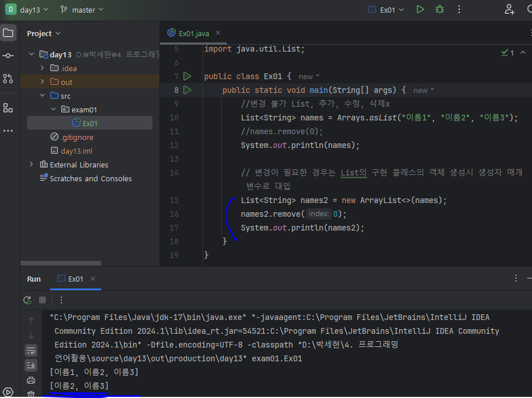Screen dimensions: 532x398
Task: Open the master branch dropdown
Action: coord(82,10)
